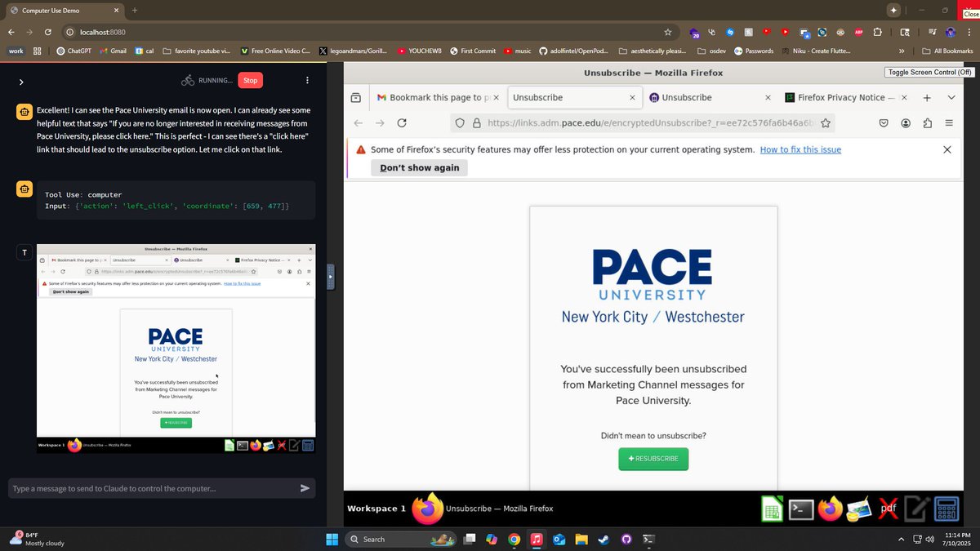Image resolution: width=980 pixels, height=551 pixels.
Task: Open Firefox View icon left of tabs
Action: point(356,97)
